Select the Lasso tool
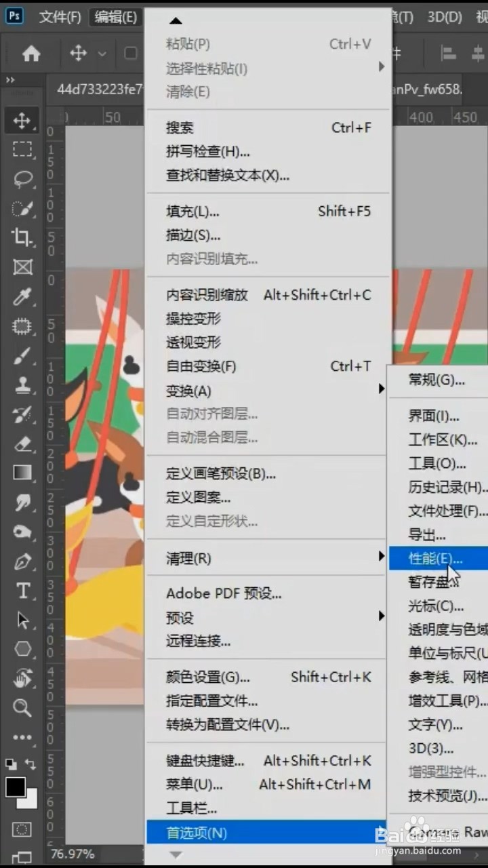This screenshot has height=868, width=488. tap(22, 179)
